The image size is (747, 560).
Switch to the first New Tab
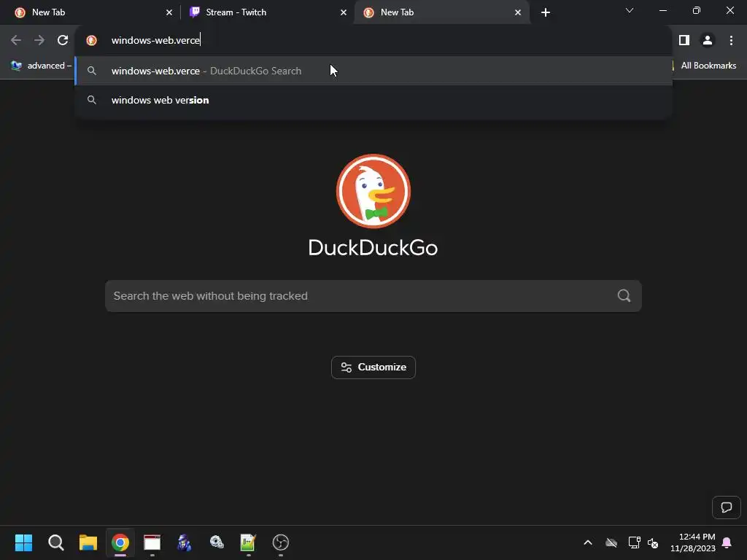(90, 12)
